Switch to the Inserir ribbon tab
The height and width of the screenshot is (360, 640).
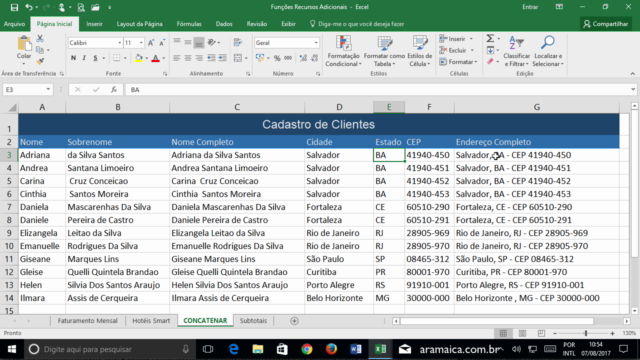tap(94, 24)
